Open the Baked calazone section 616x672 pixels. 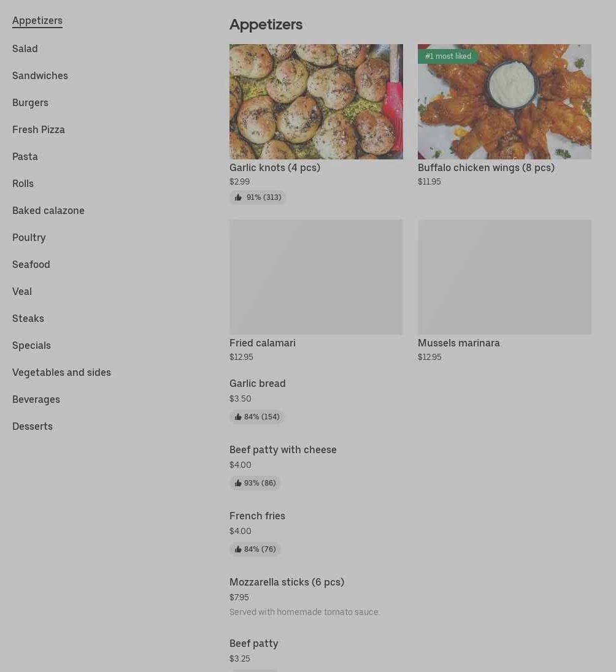coord(48,210)
